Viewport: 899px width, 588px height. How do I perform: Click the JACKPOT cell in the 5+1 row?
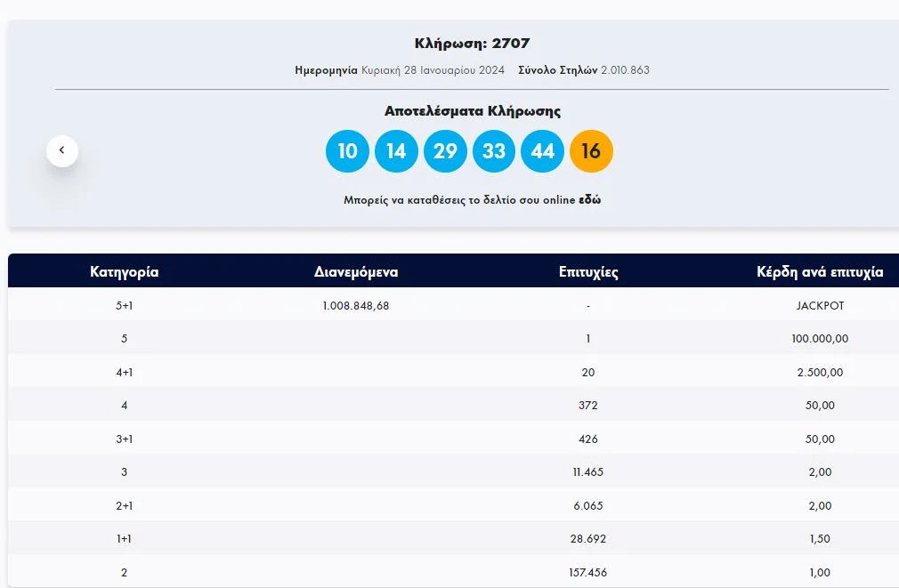coord(820,305)
